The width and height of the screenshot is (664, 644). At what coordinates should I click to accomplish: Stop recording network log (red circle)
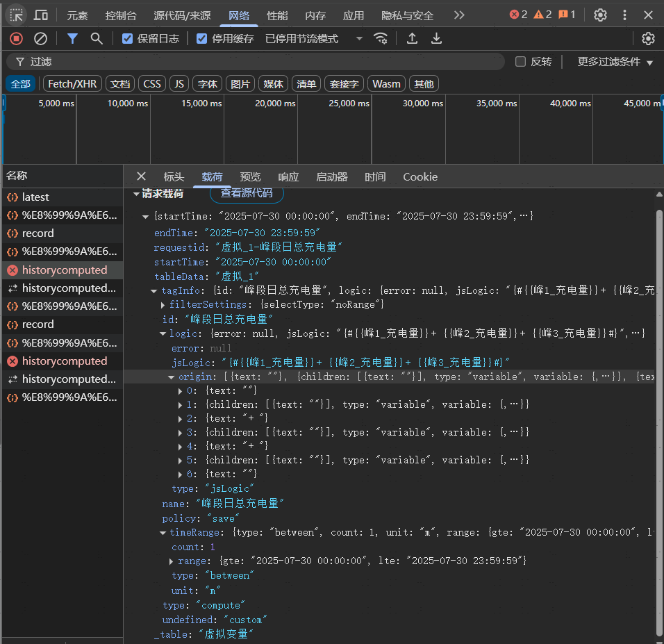[16, 39]
